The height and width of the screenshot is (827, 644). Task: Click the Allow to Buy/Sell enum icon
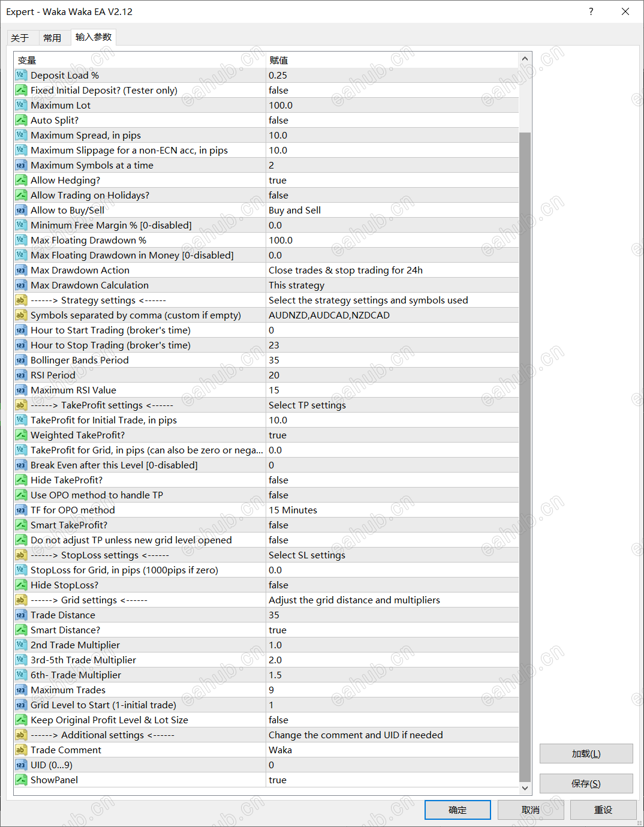[x=21, y=210]
